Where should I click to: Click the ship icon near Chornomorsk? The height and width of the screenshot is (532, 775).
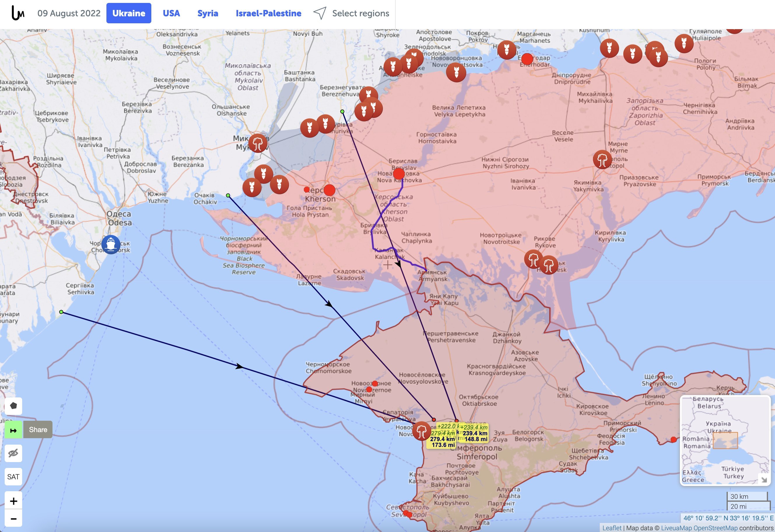pyautogui.click(x=111, y=244)
